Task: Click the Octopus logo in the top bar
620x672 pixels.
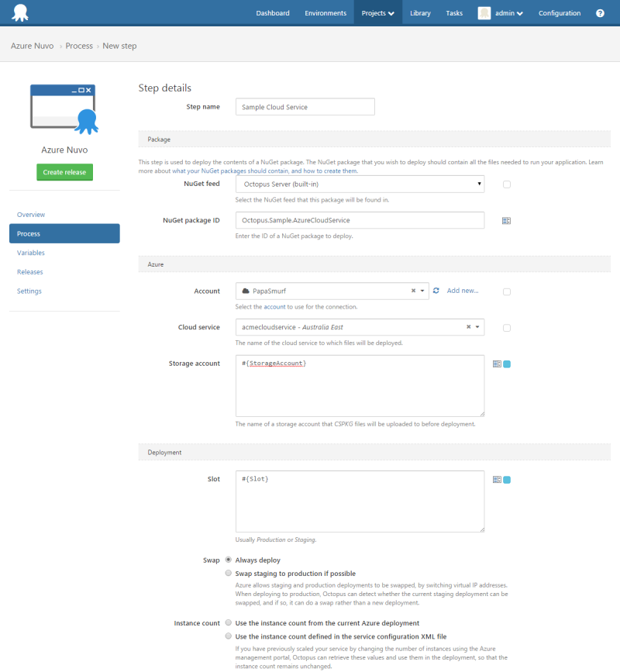Action: [20, 12]
